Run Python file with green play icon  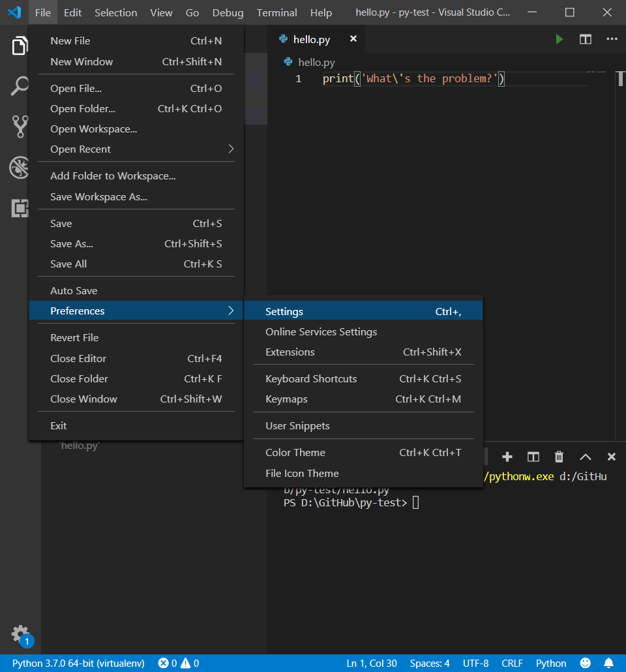(x=559, y=39)
